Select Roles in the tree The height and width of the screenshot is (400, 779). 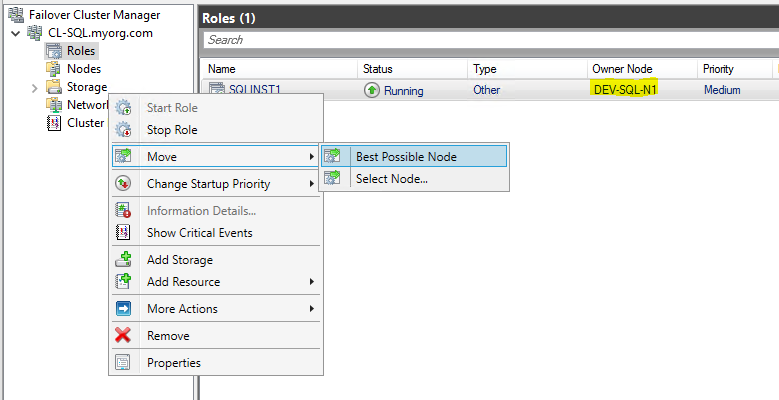pos(80,51)
